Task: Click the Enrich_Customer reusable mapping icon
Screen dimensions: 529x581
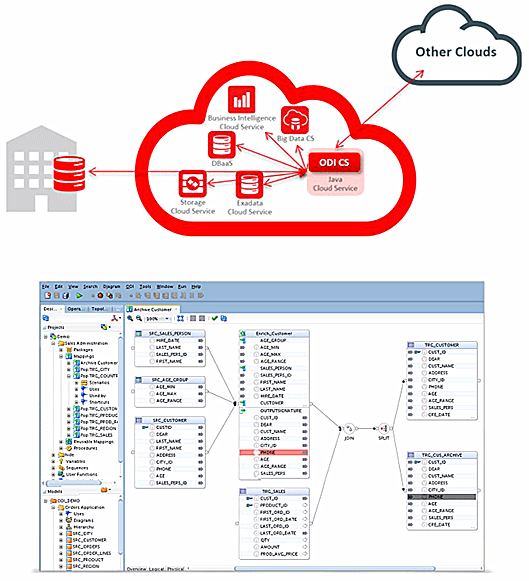Action: (243, 333)
